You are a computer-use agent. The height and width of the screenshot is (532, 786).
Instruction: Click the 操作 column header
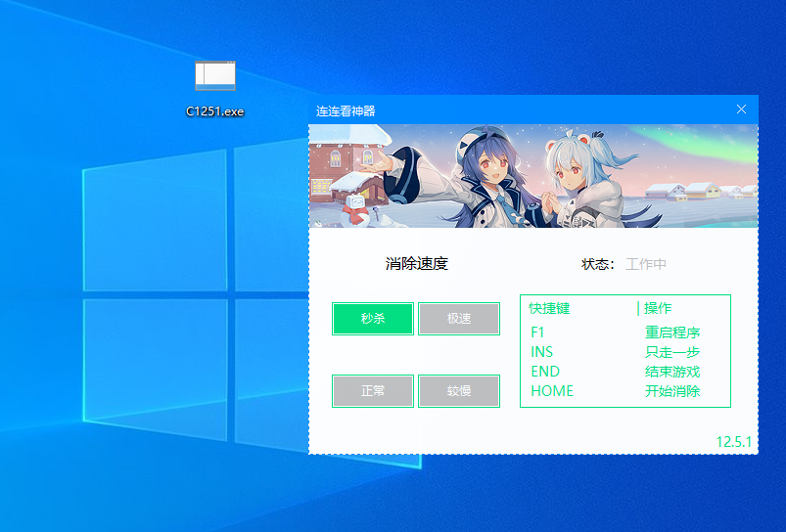click(x=658, y=309)
